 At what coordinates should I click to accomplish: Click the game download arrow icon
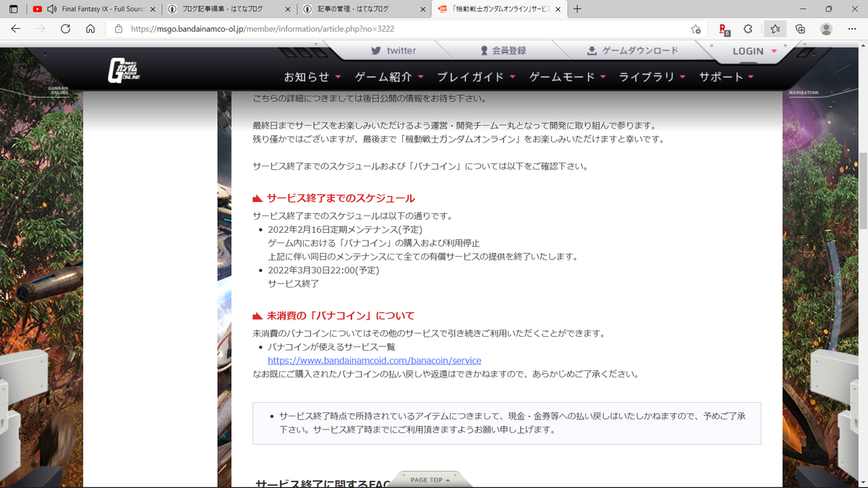592,51
